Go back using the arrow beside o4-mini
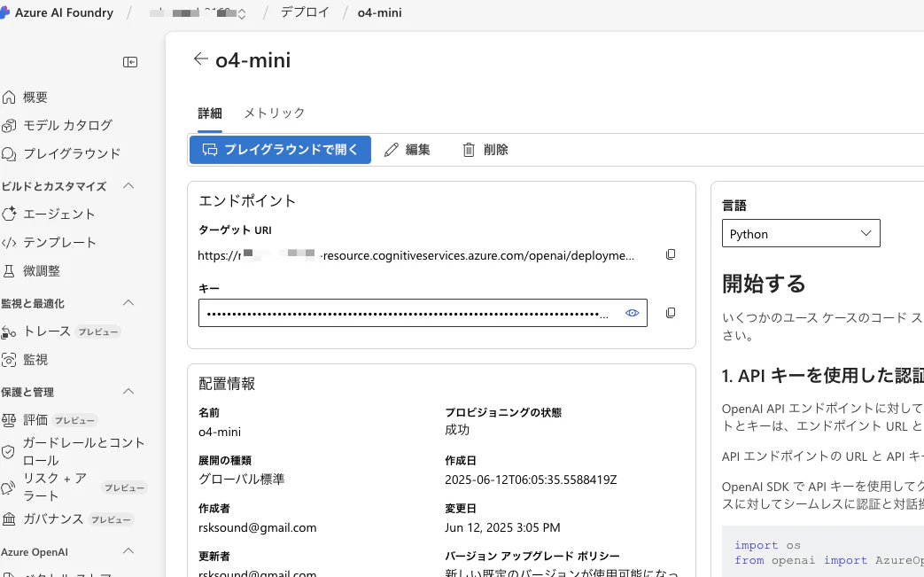This screenshot has height=577, width=924. click(x=201, y=58)
